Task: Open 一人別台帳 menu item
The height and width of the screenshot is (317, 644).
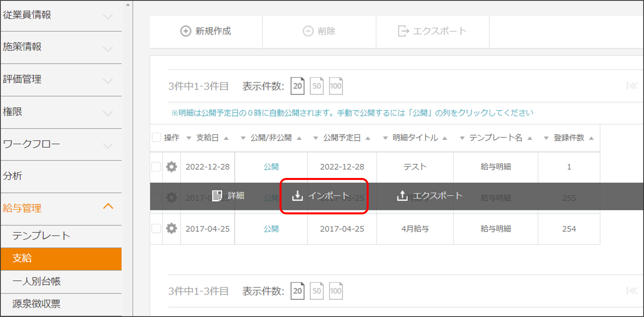Action: click(37, 281)
